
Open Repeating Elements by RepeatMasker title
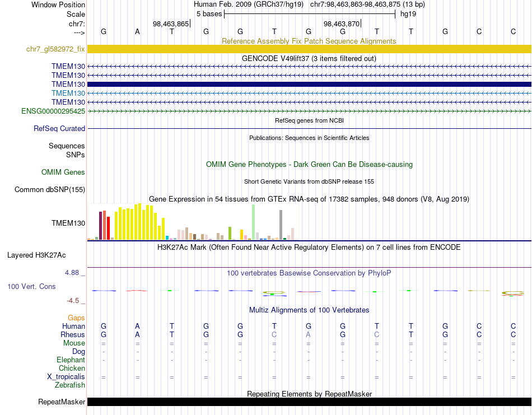pyautogui.click(x=309, y=394)
